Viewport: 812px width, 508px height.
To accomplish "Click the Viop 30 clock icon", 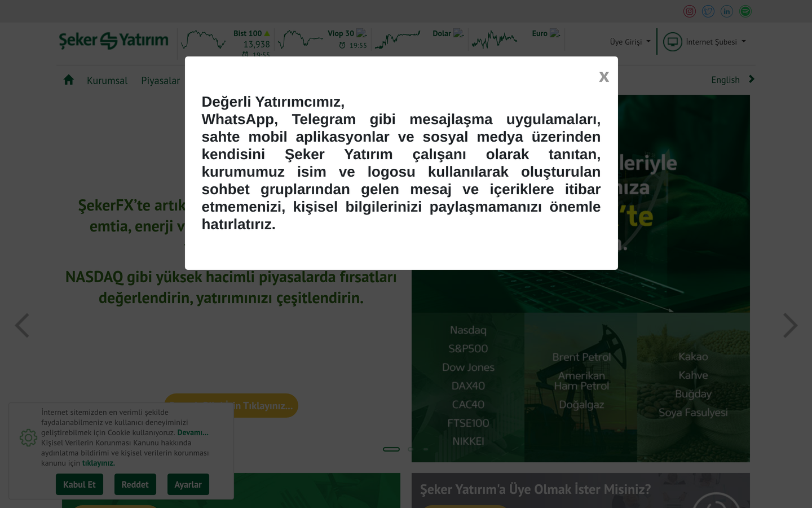I will [x=342, y=46].
